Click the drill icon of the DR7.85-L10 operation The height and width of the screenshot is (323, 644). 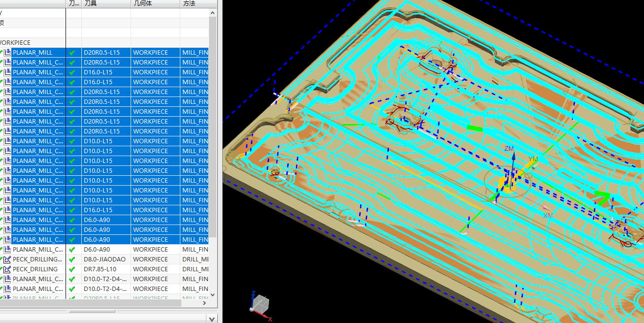point(7,269)
